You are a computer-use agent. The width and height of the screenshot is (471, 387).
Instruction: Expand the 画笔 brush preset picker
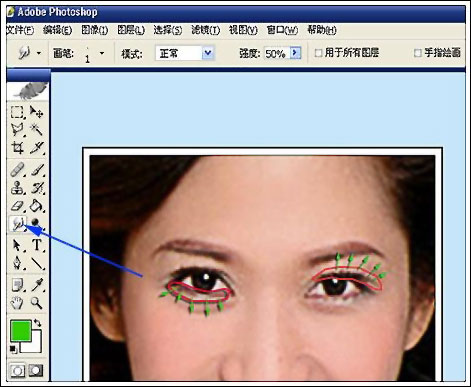point(102,53)
